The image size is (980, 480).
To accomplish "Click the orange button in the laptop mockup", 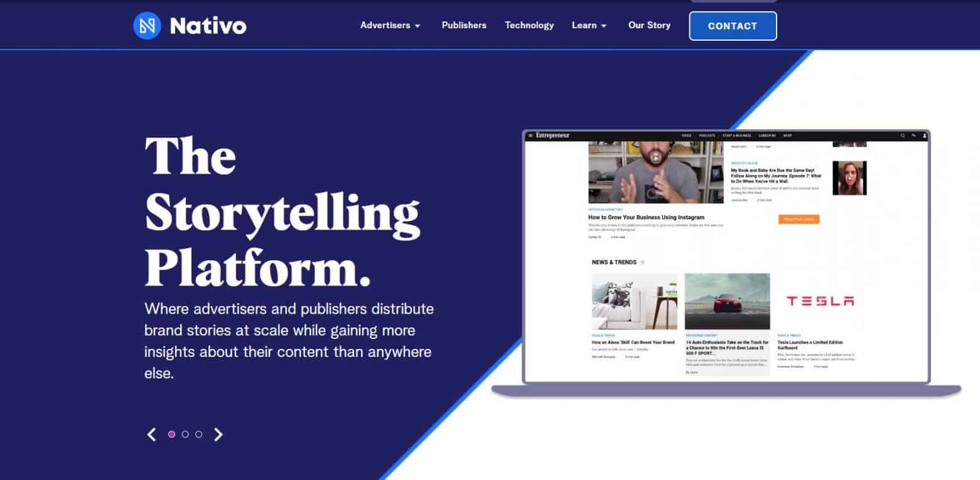I will 799,219.
